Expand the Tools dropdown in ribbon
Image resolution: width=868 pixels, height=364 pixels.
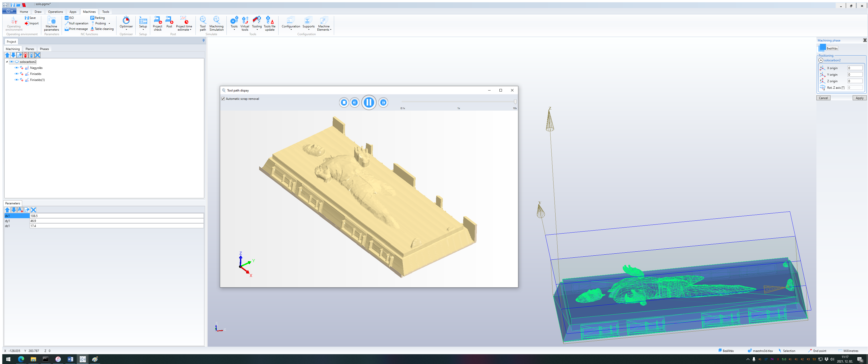click(x=234, y=29)
